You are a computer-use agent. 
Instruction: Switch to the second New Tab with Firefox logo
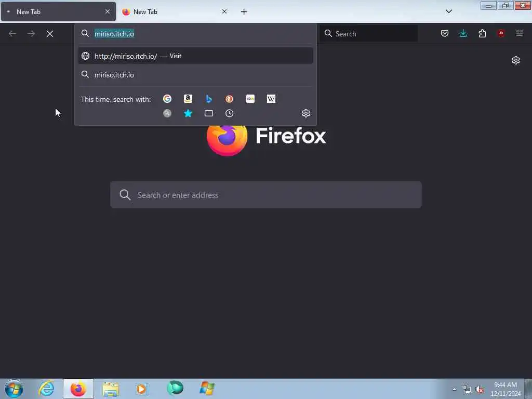(175, 11)
